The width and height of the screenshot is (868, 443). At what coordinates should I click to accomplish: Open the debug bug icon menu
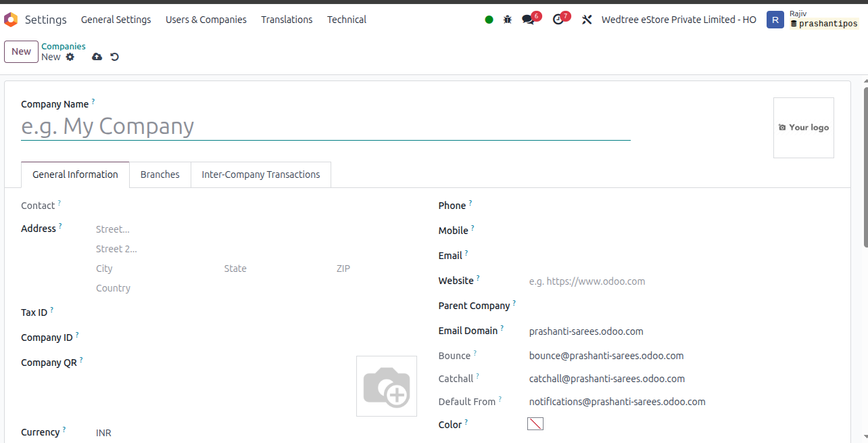coord(508,20)
